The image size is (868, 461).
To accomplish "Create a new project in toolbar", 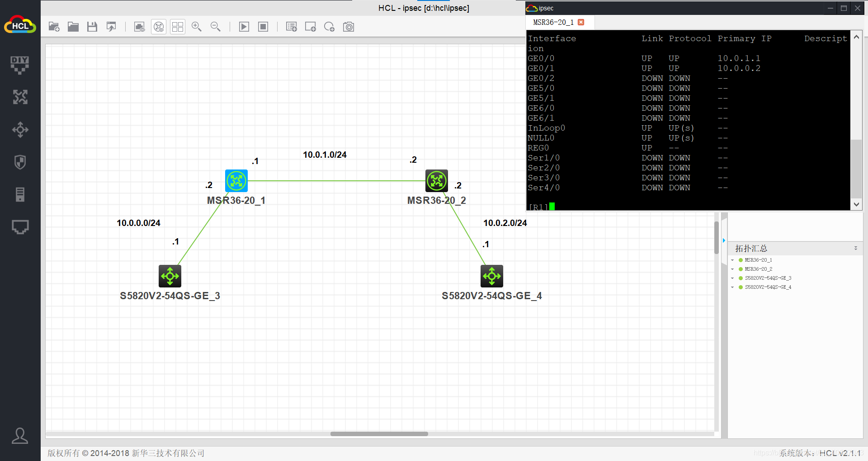I will [x=54, y=27].
